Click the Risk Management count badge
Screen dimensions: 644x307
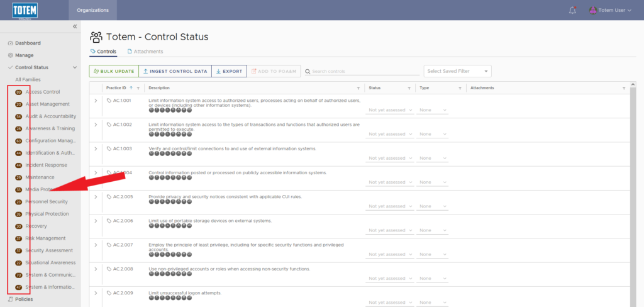coord(18,238)
